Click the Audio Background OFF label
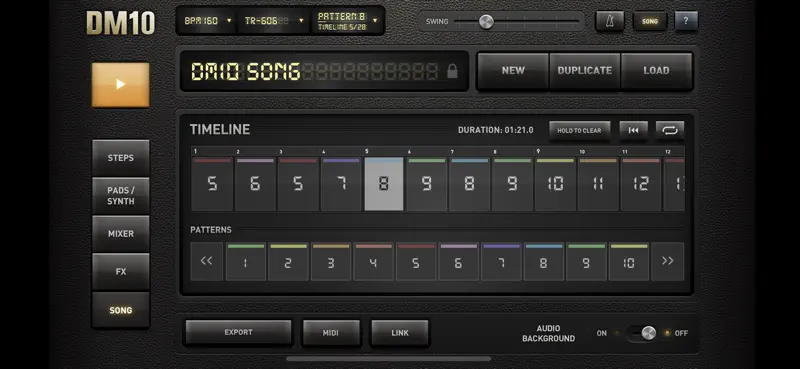 pos(681,333)
